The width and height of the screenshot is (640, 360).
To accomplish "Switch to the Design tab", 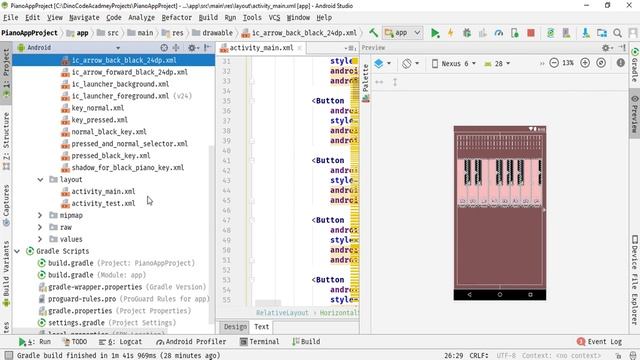I will (235, 327).
